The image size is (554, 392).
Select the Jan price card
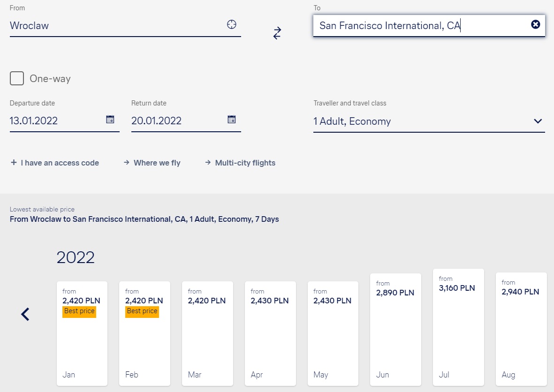pos(82,333)
